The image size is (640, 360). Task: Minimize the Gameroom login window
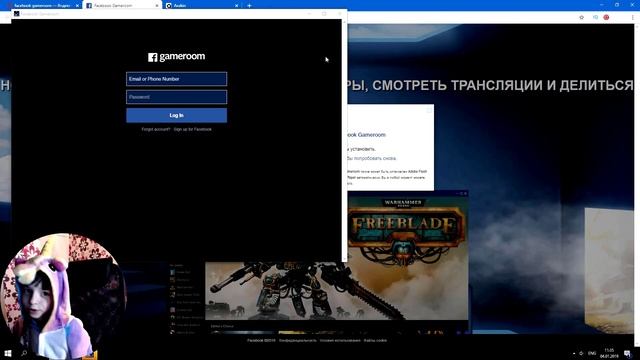coord(309,13)
